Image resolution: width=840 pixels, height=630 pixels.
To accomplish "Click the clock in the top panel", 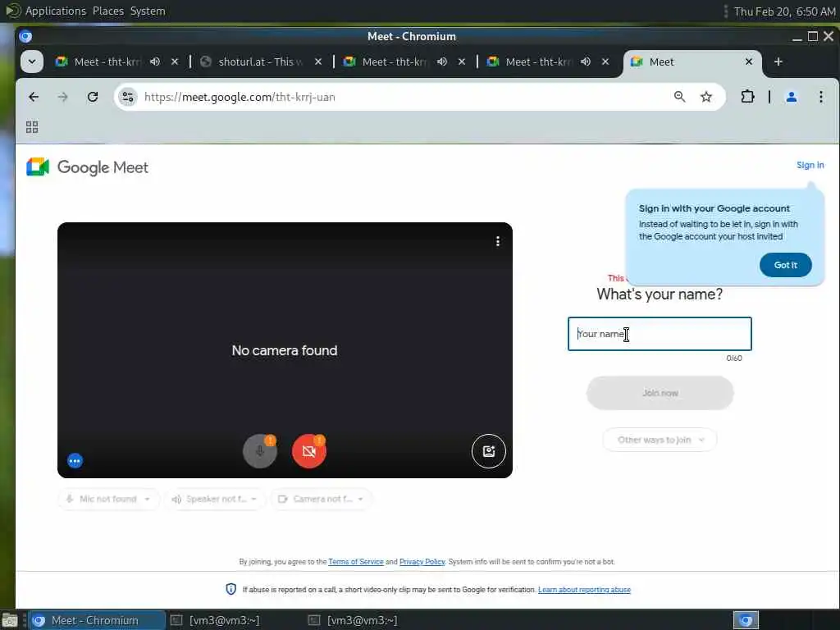I will click(x=784, y=11).
